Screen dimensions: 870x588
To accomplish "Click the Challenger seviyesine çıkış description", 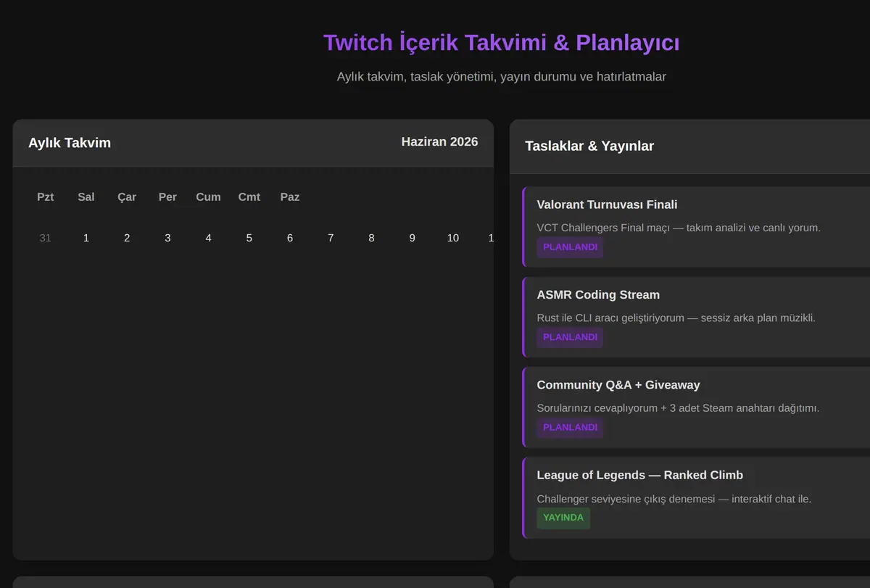I will [x=674, y=499].
